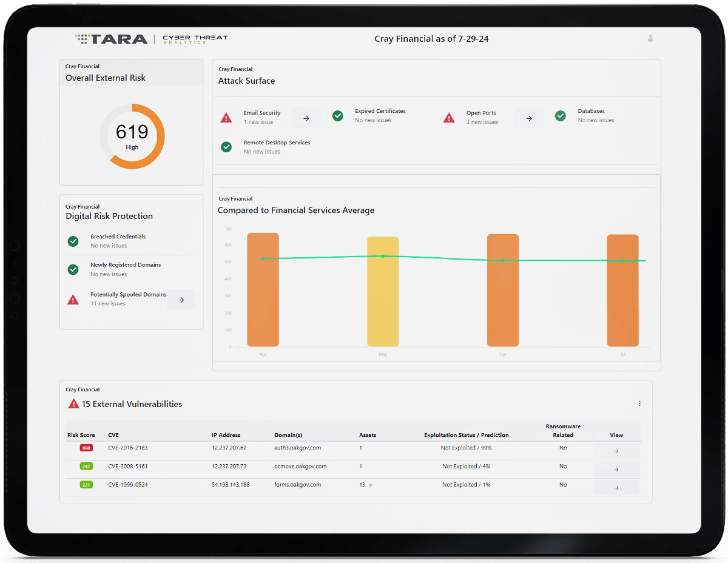Click Breached Credentials label
728x563 pixels.
pos(118,237)
